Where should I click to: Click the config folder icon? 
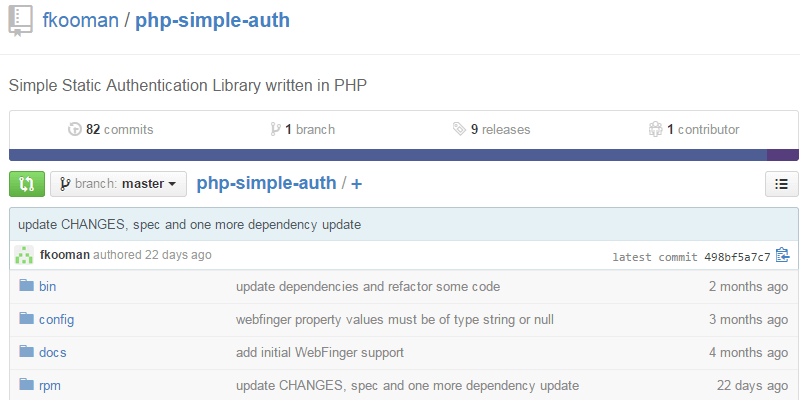26,320
